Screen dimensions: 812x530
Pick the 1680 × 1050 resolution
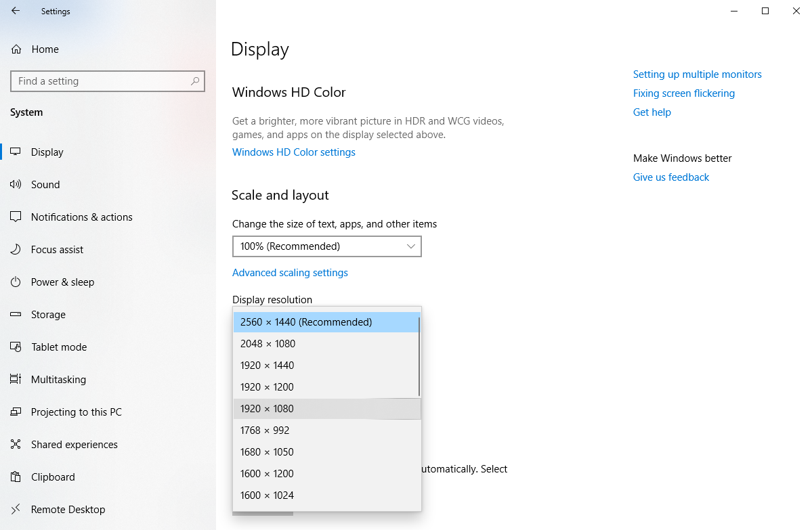[327, 452]
